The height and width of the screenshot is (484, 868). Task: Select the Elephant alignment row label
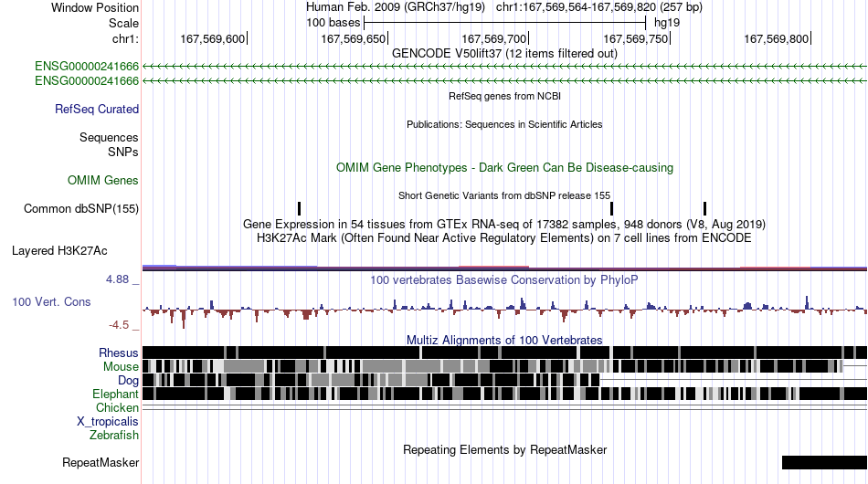[x=115, y=394]
